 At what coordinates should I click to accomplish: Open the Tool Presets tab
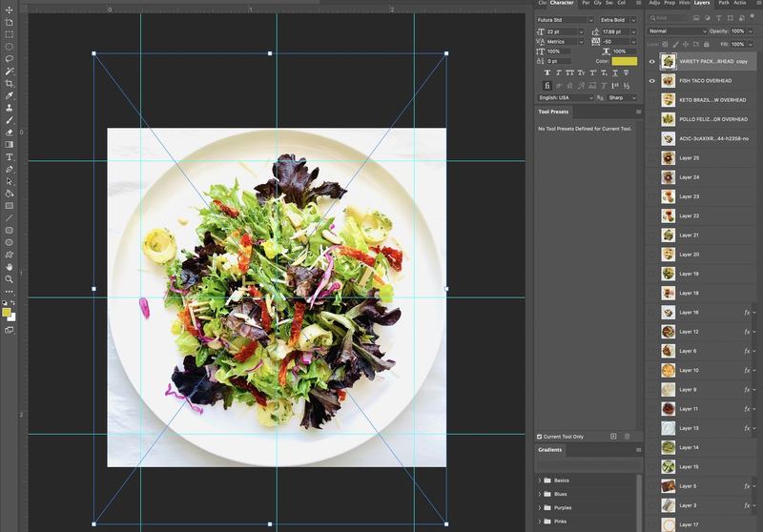[x=553, y=112]
